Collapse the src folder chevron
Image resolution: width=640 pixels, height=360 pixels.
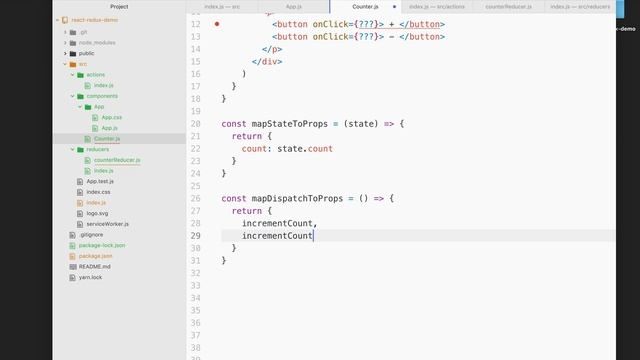tap(65, 64)
